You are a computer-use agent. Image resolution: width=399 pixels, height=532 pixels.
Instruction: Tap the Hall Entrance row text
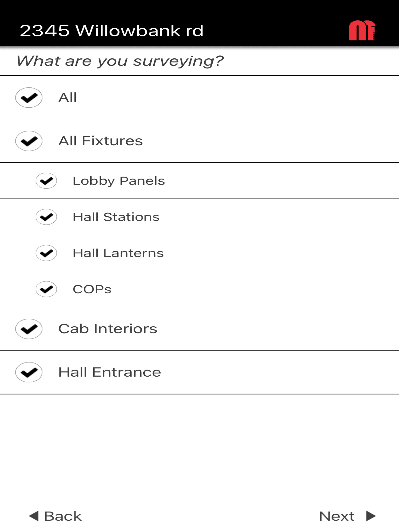point(110,372)
